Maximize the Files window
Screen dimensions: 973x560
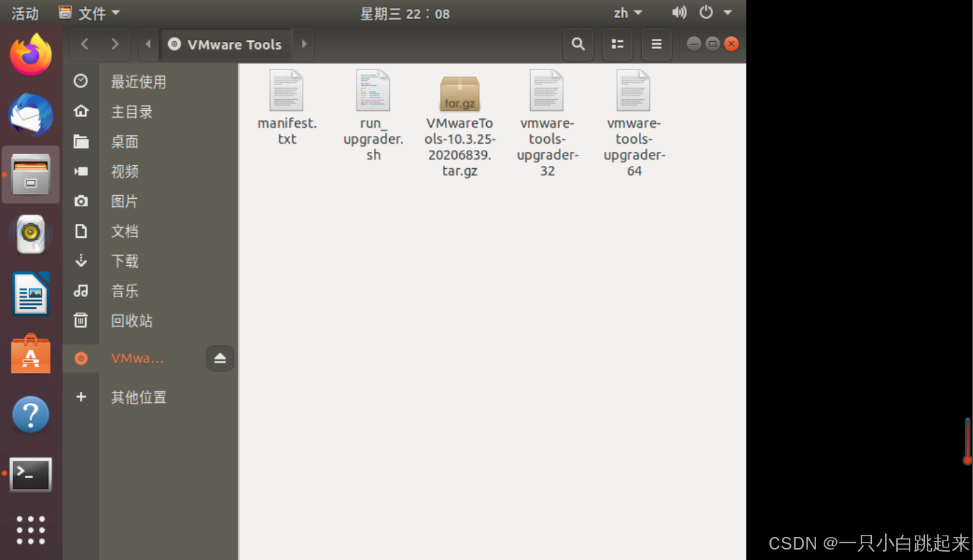(712, 44)
